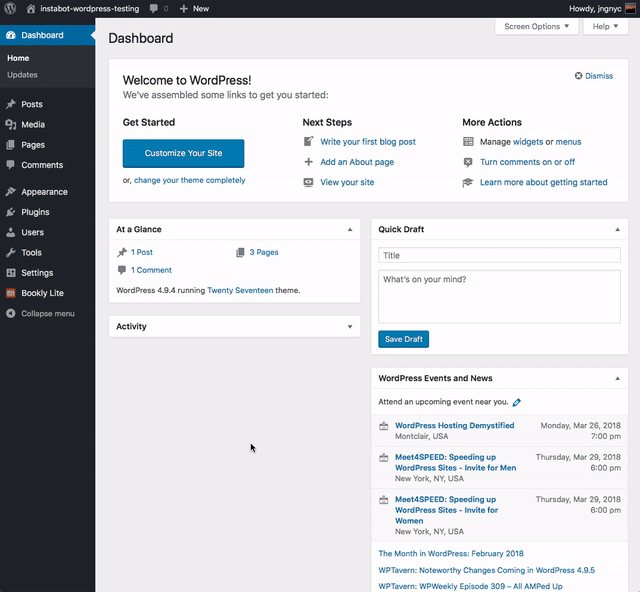640x592 pixels.
Task: Click the Plugins plug icon
Action: pos(11,212)
